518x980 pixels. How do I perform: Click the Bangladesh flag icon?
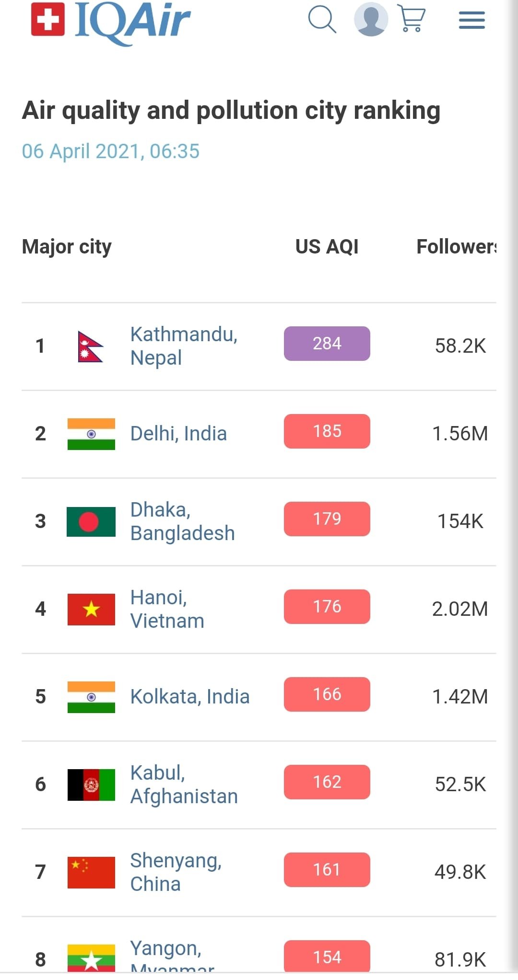[91, 521]
